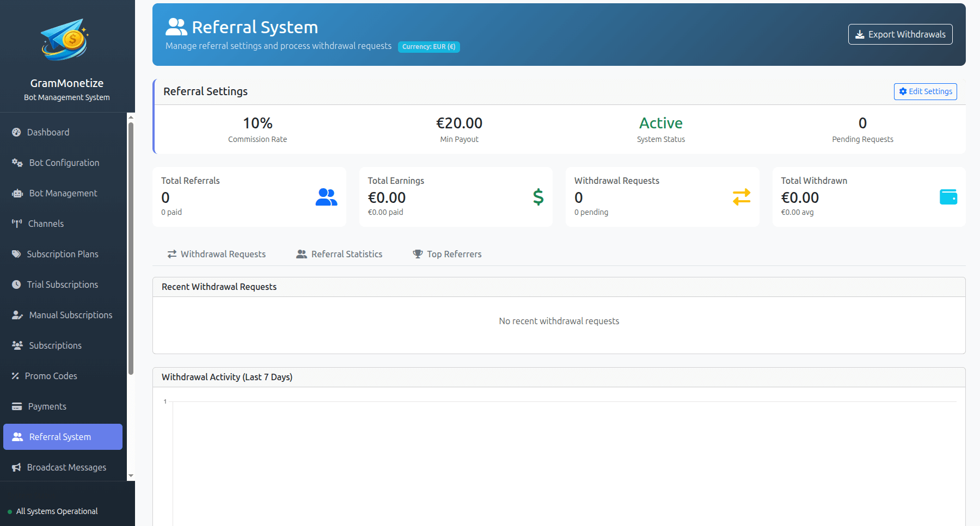980x526 pixels.
Task: Open Bot Configuration via its gear icon
Action: pyautogui.click(x=16, y=163)
